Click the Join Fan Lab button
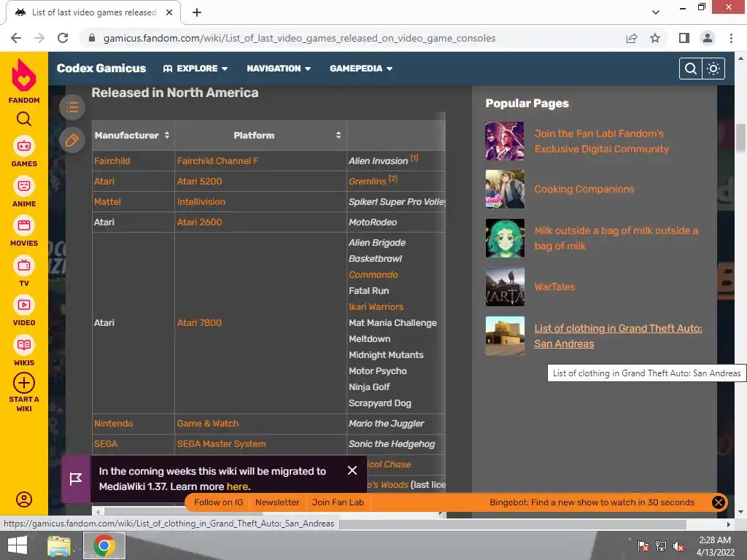The height and width of the screenshot is (560, 747). pos(338,502)
